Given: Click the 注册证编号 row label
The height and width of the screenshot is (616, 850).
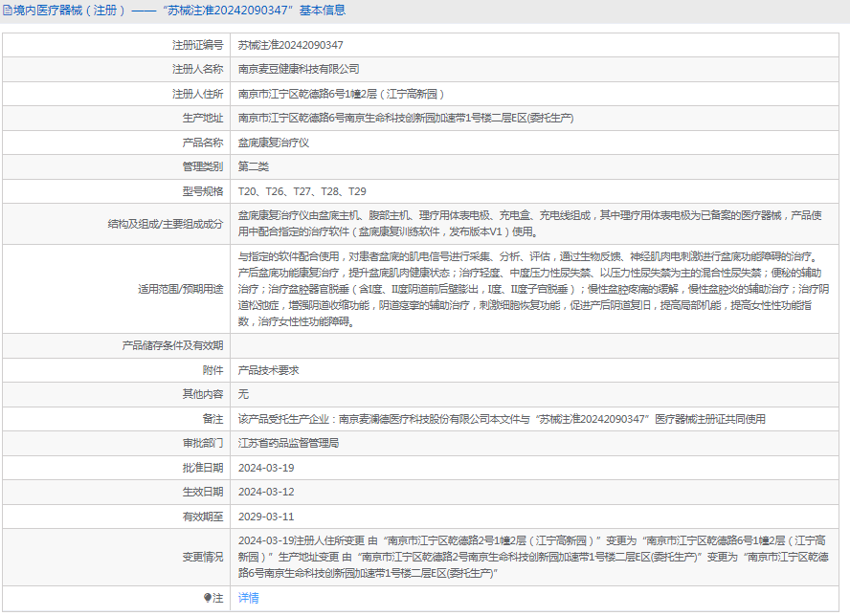Looking at the screenshot, I should coord(198,45).
